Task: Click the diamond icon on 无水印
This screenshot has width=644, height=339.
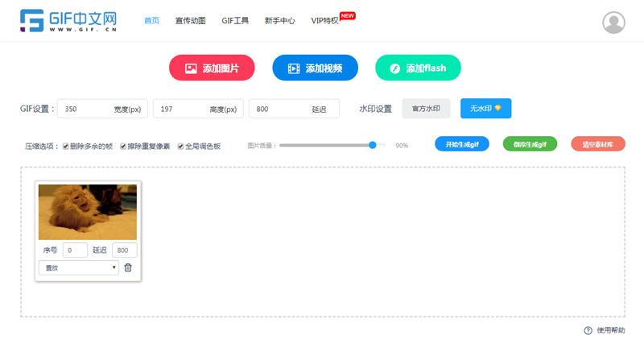Action: pos(497,108)
